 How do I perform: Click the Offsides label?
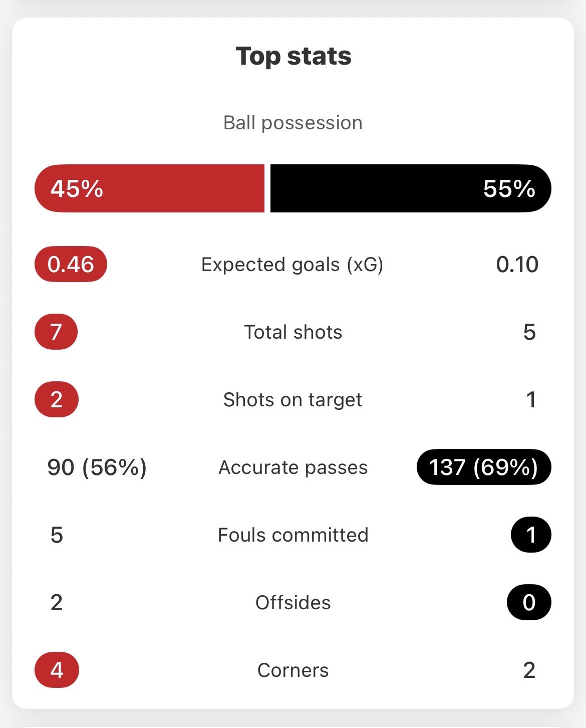pyautogui.click(x=293, y=603)
